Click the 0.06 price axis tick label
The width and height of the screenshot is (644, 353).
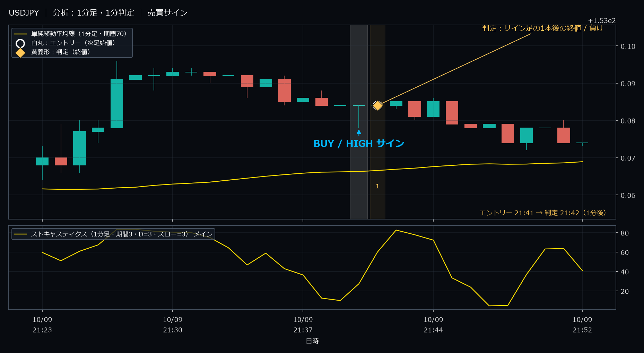tap(628, 196)
